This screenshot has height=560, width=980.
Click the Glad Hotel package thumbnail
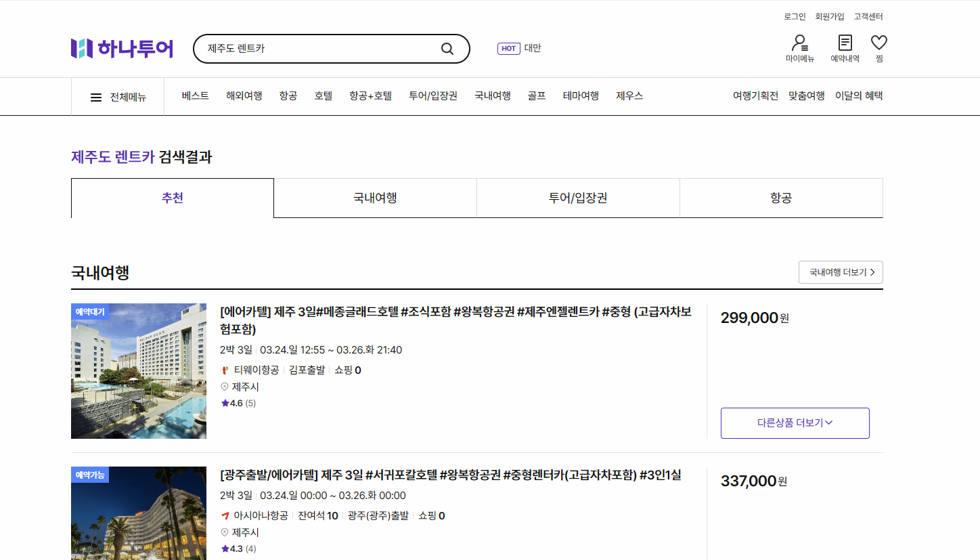139,370
